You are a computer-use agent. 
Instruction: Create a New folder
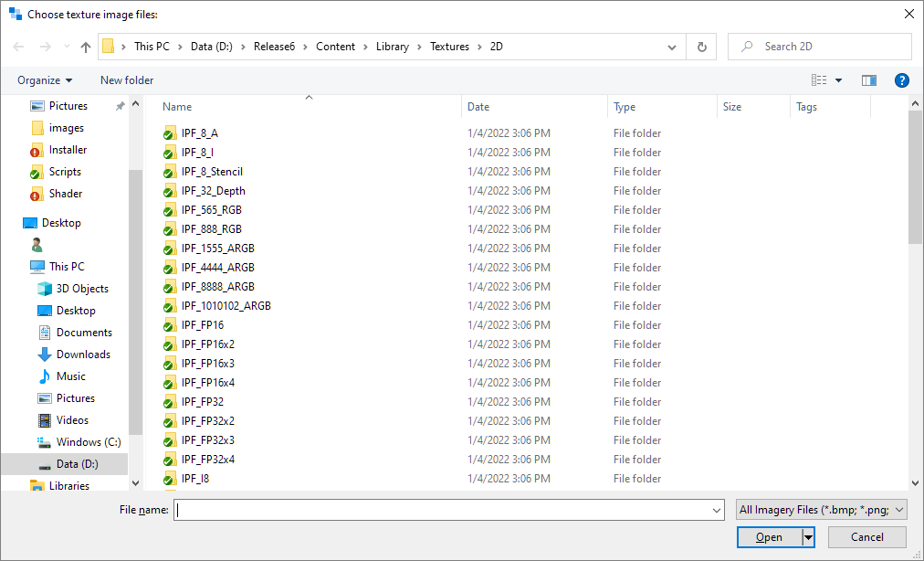tap(127, 80)
